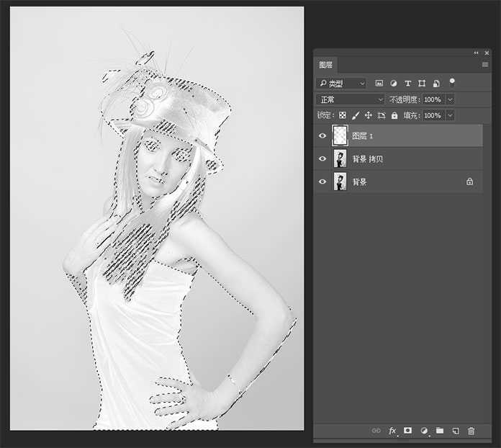Filter layers by type (T) icon
Screen dimensions: 501x448
point(408,84)
